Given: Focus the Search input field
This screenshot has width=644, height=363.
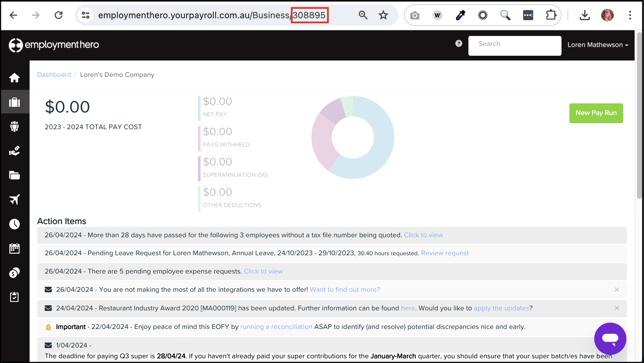Looking at the screenshot, I should point(514,46).
